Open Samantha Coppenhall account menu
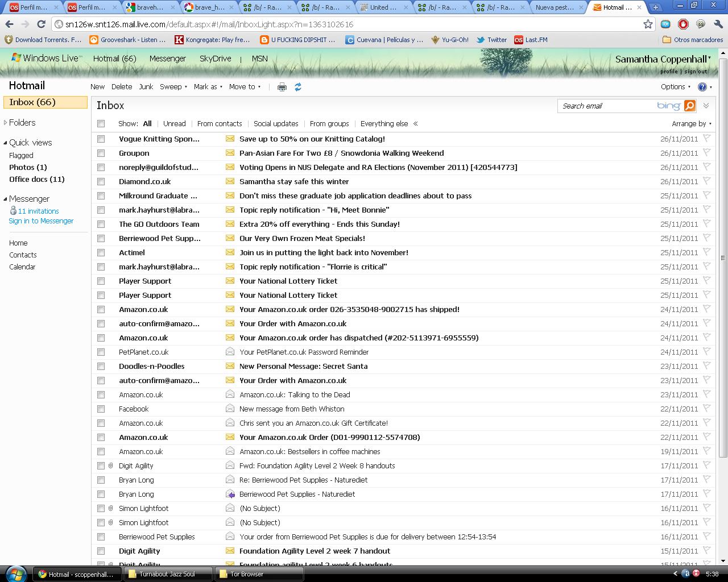The height and width of the screenshot is (582, 728). pyautogui.click(x=663, y=59)
